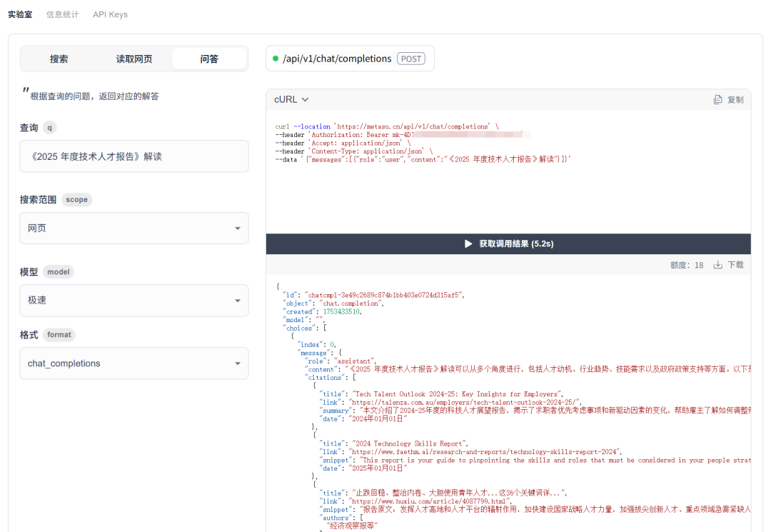The width and height of the screenshot is (771, 532).
Task: Click the green status dot before the endpoint path
Action: tap(277, 59)
